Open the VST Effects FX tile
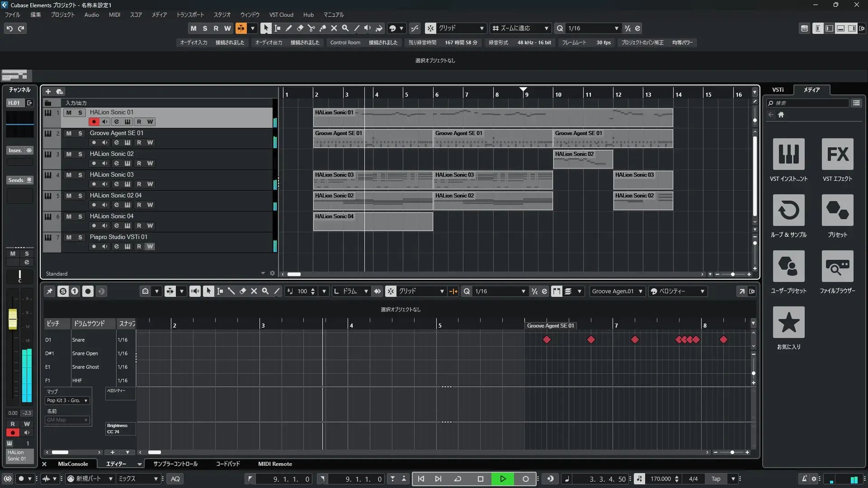868x488 pixels. point(837,154)
